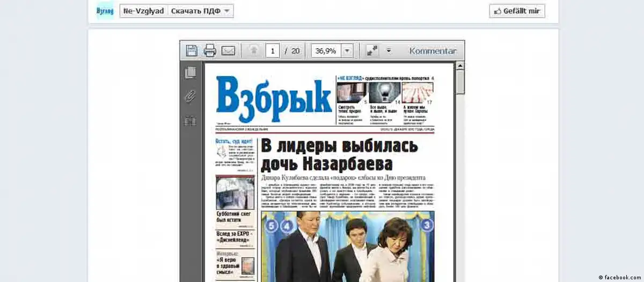Click the Save PDF floppy disk icon
Image resolution: width=644 pixels, height=282 pixels.
pos(192,51)
